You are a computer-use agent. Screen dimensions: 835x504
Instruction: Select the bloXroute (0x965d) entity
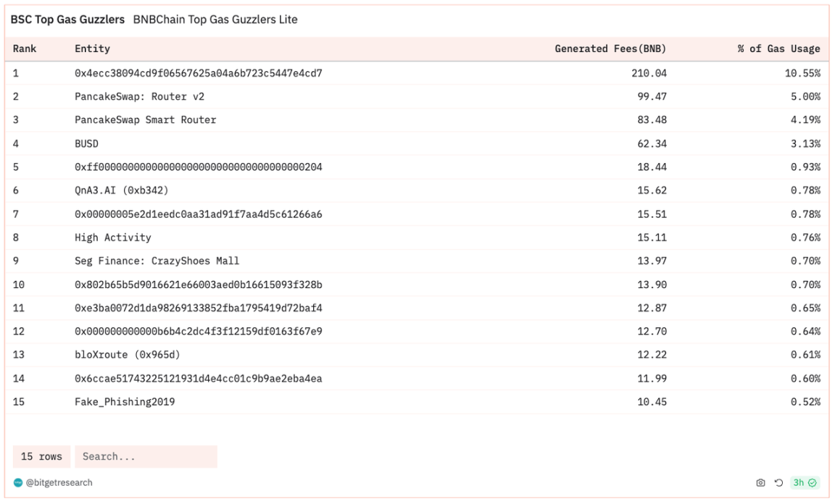tap(128, 355)
